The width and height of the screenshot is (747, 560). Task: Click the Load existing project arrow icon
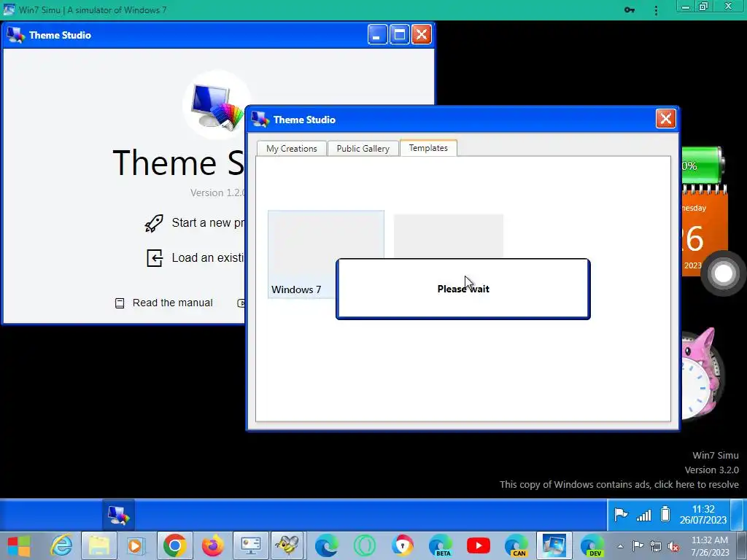point(155,257)
